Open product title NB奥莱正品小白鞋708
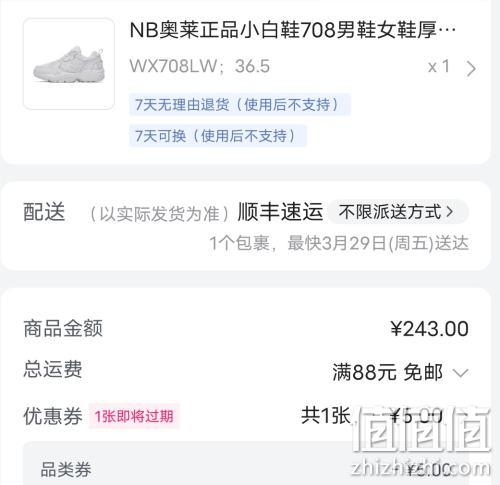The height and width of the screenshot is (485, 500). coord(293,30)
